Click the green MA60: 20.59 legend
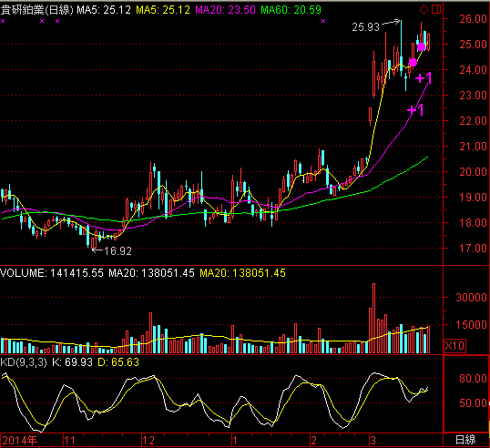This screenshot has height=448, width=490. 291,10
